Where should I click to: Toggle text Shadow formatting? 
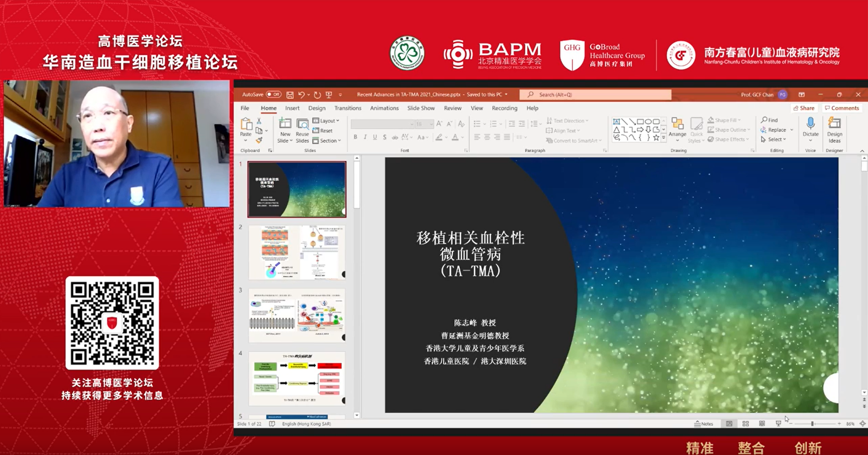(384, 137)
